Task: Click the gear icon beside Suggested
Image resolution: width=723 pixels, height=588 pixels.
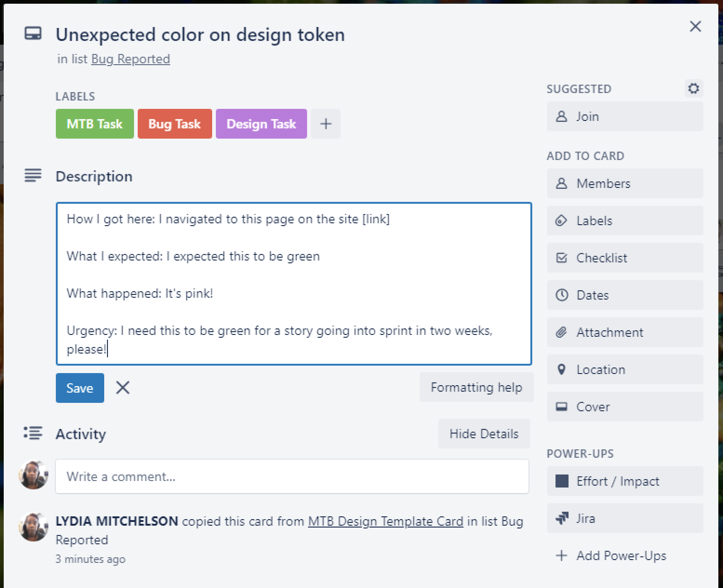Action: pos(693,88)
